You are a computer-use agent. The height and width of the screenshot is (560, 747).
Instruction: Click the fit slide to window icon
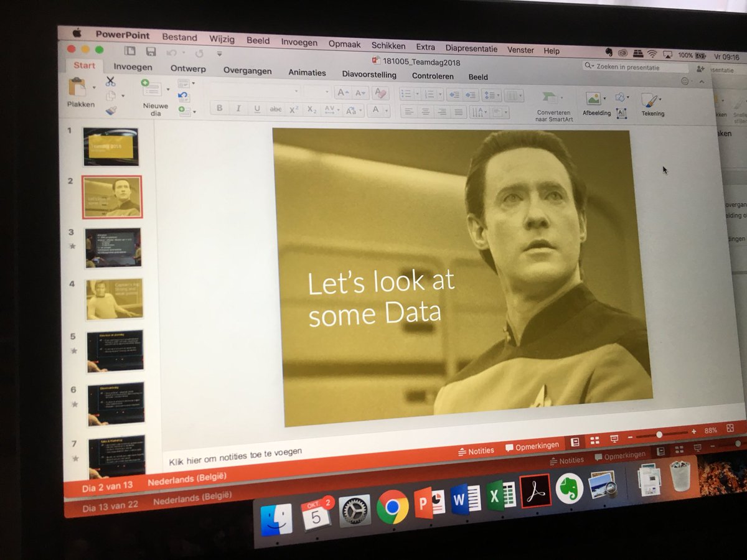pos(730,428)
